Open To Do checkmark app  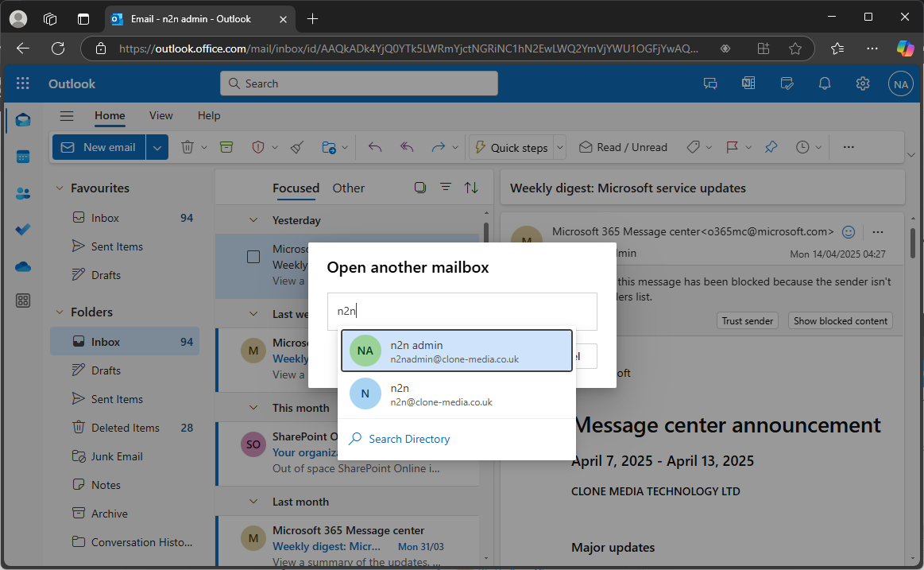[x=23, y=230]
